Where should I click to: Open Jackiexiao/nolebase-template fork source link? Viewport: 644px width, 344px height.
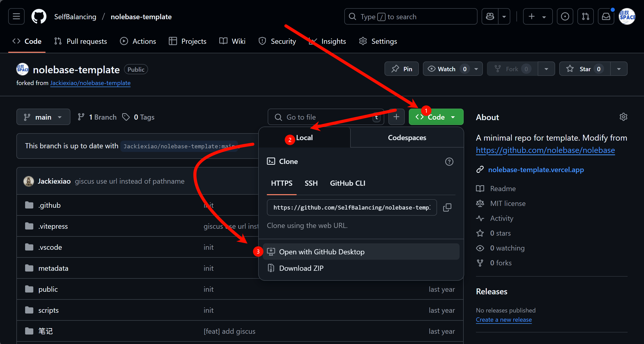pyautogui.click(x=90, y=83)
